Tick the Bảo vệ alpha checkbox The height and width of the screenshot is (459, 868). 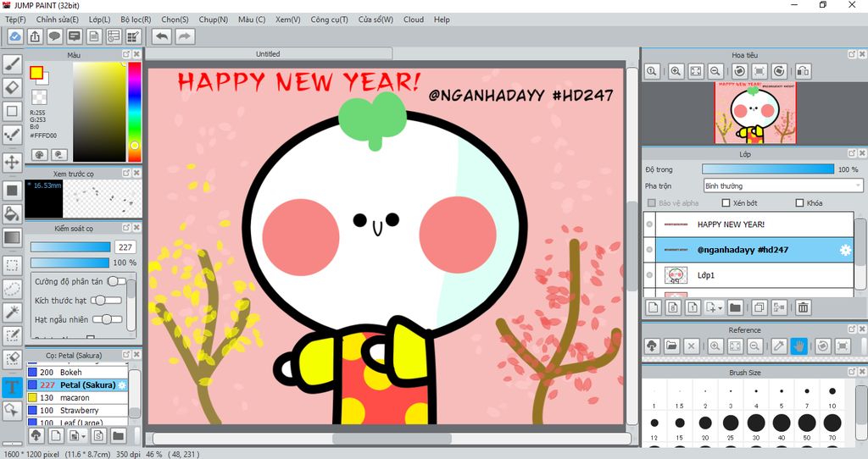point(652,203)
